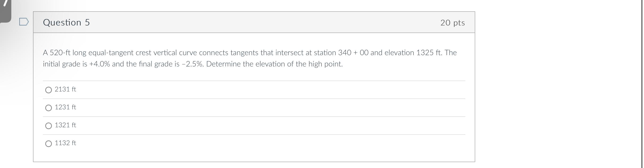Click the dark tab at top-left corner
Screen dimensions: 644x168
tap(5, 10)
